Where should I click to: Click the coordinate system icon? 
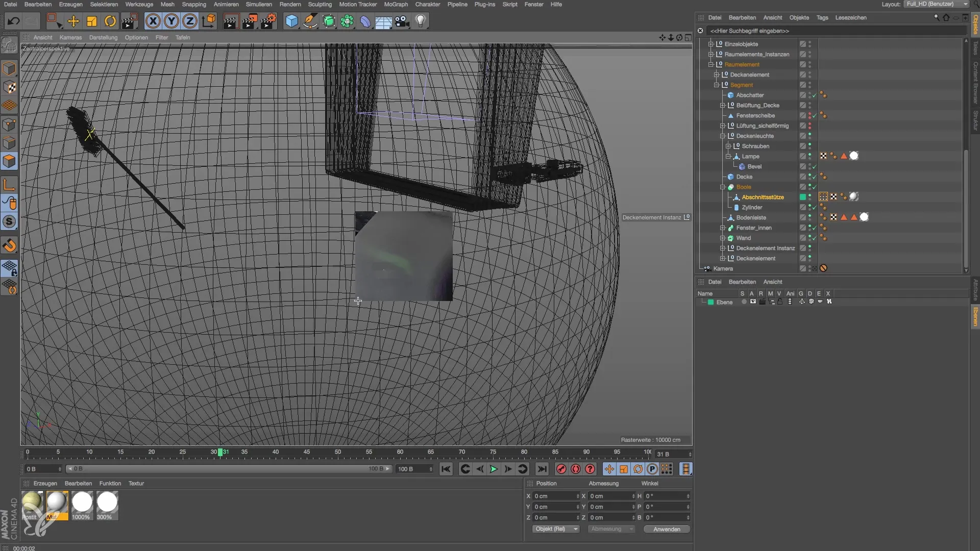pos(209,21)
